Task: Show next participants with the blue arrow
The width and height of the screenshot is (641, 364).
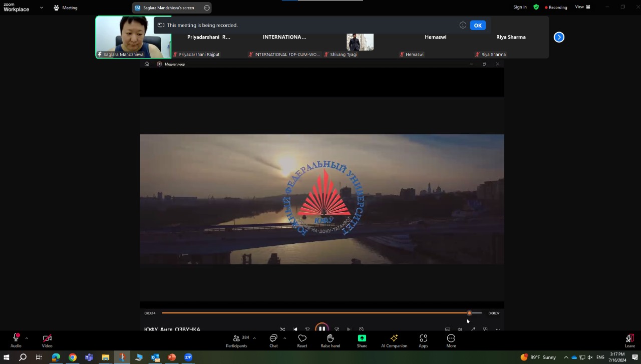Action: [x=559, y=37]
